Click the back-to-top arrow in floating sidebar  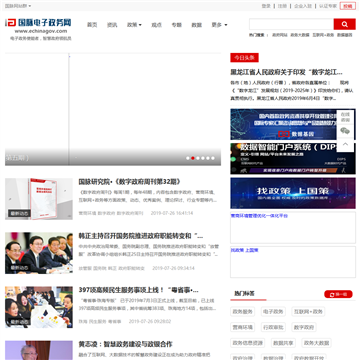point(345,145)
